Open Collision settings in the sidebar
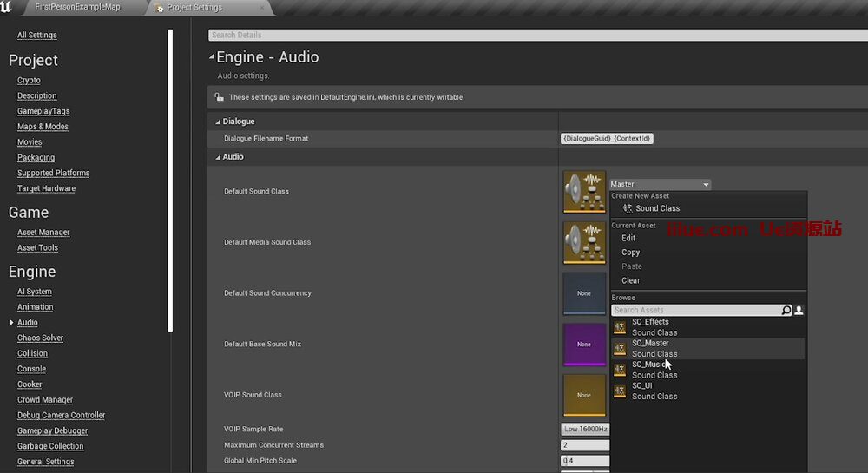Image resolution: width=868 pixels, height=473 pixels. click(33, 353)
